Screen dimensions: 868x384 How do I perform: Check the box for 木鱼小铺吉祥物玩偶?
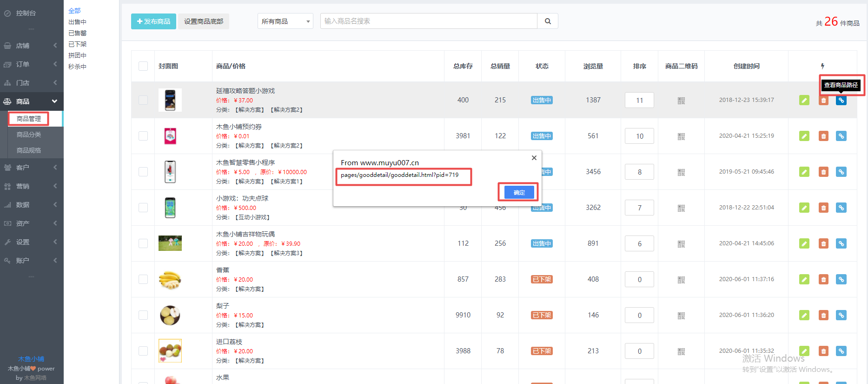(143, 243)
